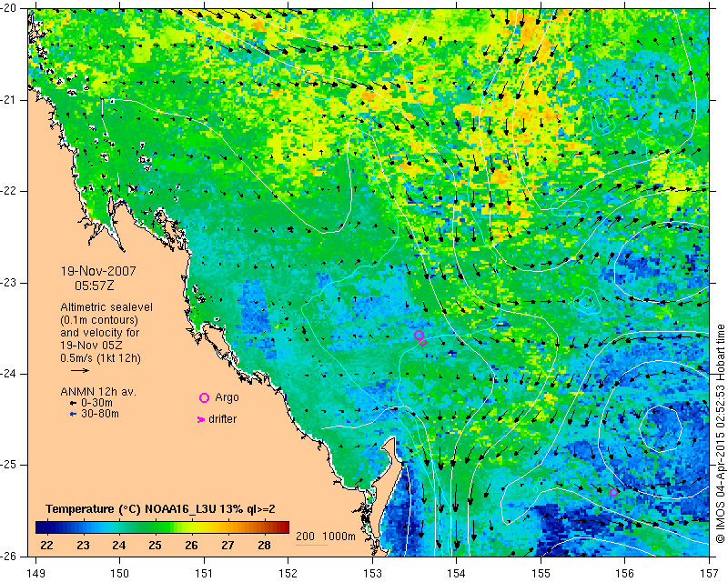Click the latitude axis label '-24'
728x582 pixels.
9,374
